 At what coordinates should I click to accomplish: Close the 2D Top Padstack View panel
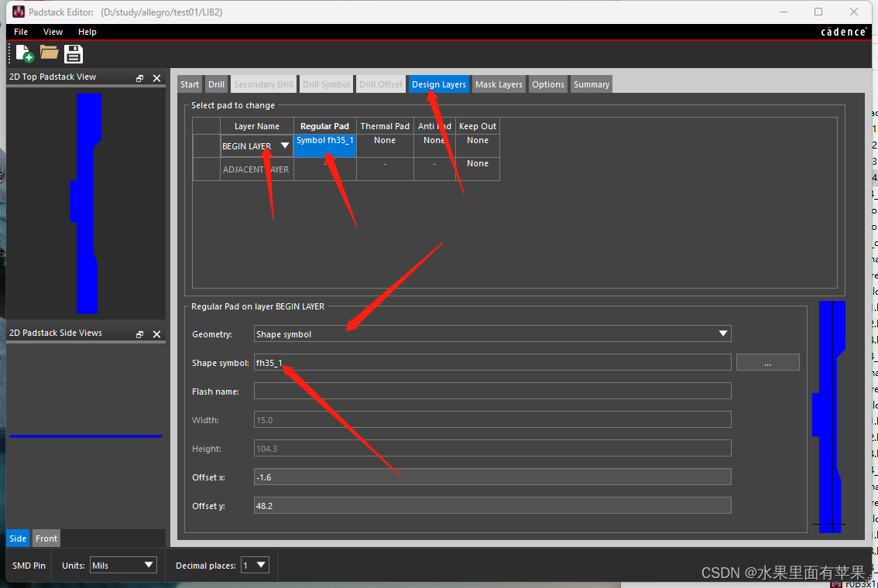[156, 78]
